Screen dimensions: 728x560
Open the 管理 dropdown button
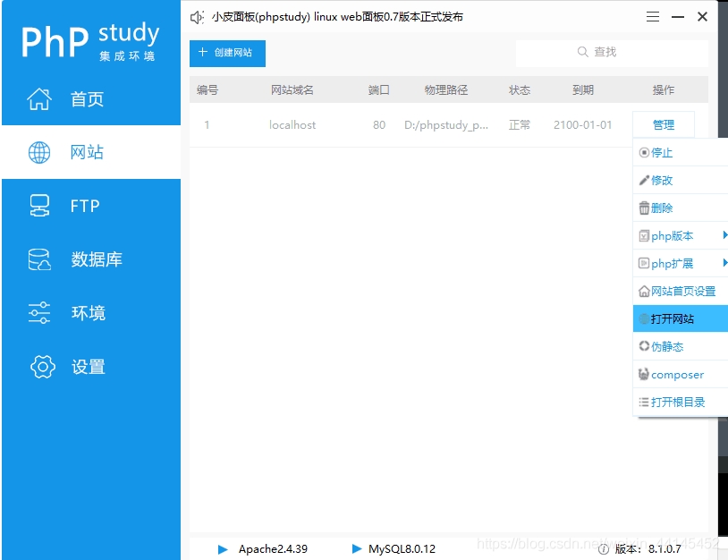[663, 125]
